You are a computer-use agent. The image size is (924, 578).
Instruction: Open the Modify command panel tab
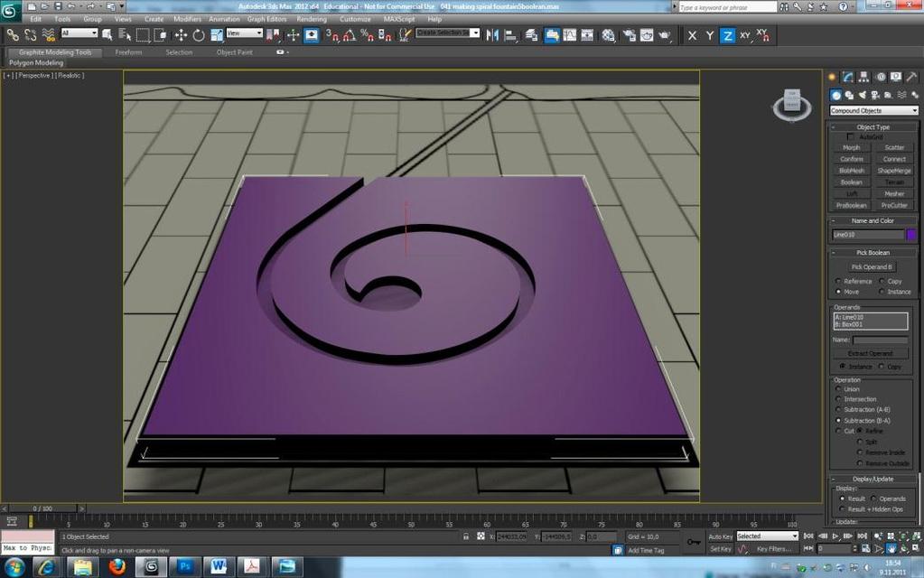pos(848,77)
